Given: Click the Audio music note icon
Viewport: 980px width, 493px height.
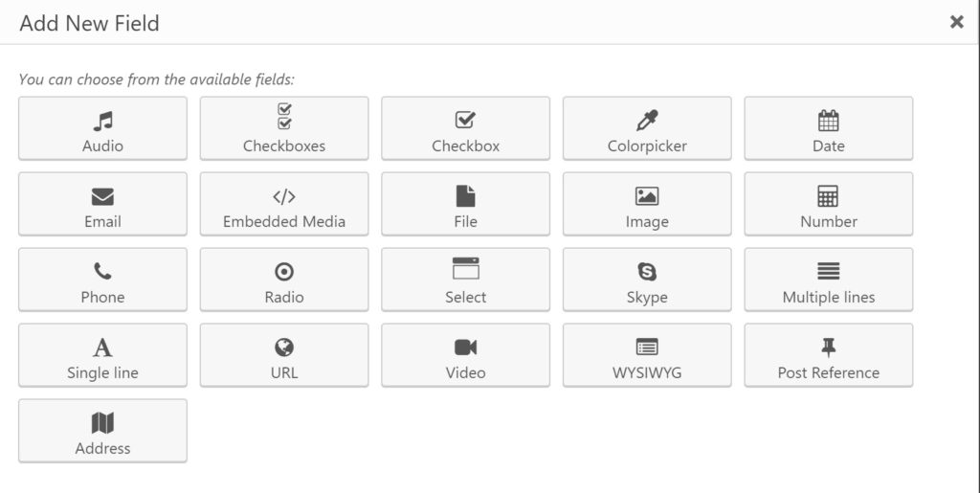Looking at the screenshot, I should point(102,121).
